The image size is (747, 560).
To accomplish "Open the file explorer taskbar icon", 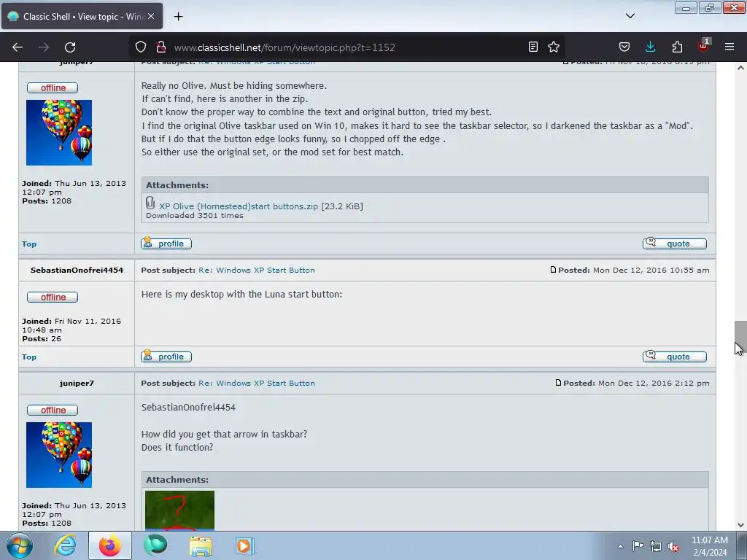I will point(201,545).
